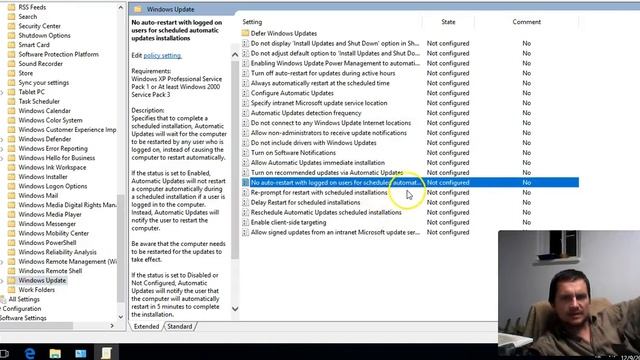Click the Group Policy Editor taskbar icon

(106, 353)
